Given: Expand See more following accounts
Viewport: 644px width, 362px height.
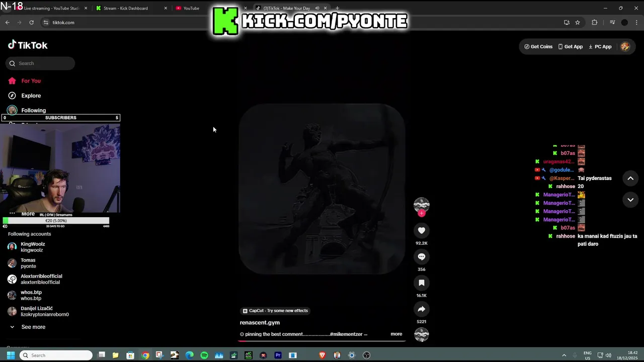Looking at the screenshot, I should pyautogui.click(x=28, y=327).
